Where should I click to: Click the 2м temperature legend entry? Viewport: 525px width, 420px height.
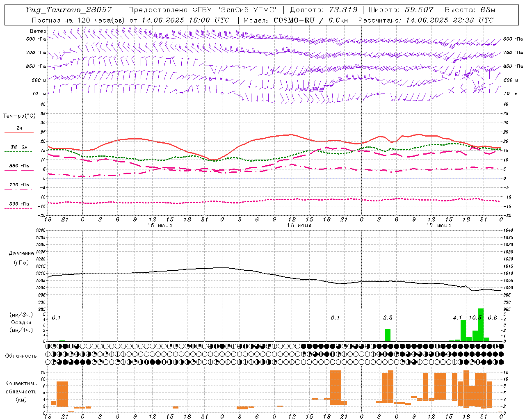[19, 128]
